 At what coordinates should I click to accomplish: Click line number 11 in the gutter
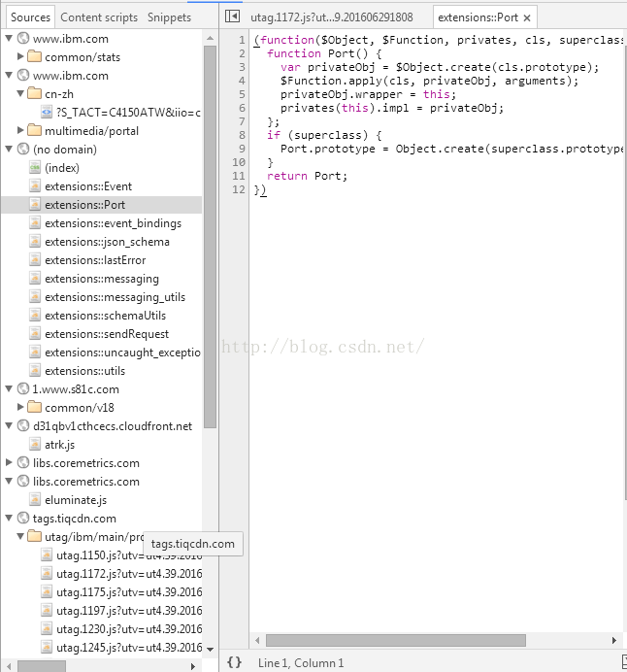239,176
